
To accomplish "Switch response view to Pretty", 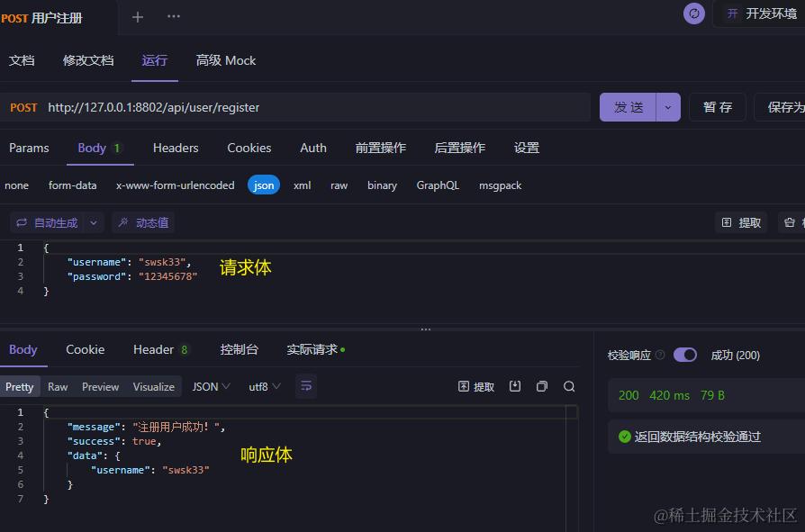I will point(20,387).
